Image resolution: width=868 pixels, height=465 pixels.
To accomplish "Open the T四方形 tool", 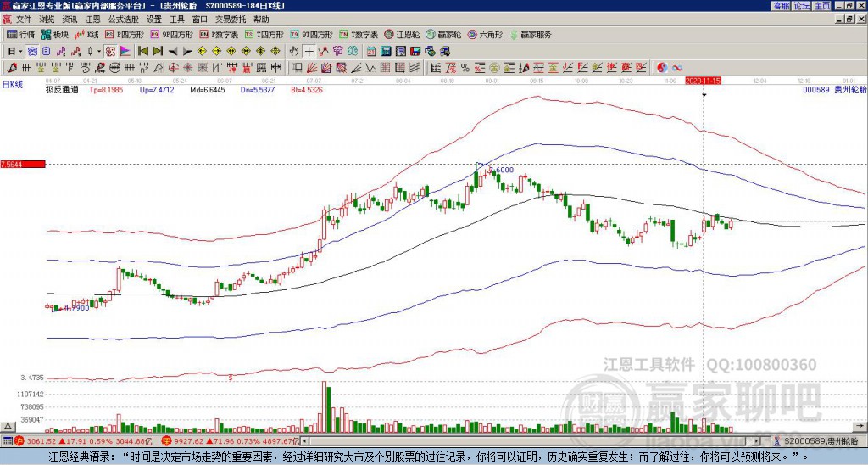I will pos(264,34).
